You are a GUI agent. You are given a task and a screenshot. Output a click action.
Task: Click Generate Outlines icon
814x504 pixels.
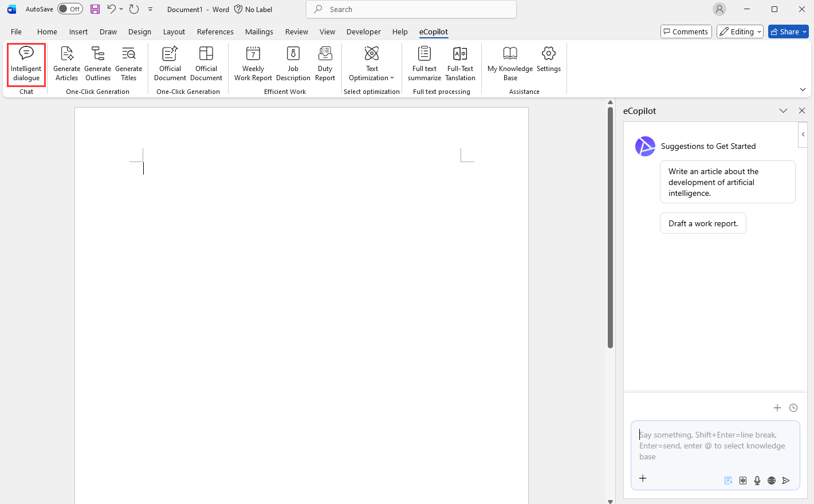click(98, 54)
